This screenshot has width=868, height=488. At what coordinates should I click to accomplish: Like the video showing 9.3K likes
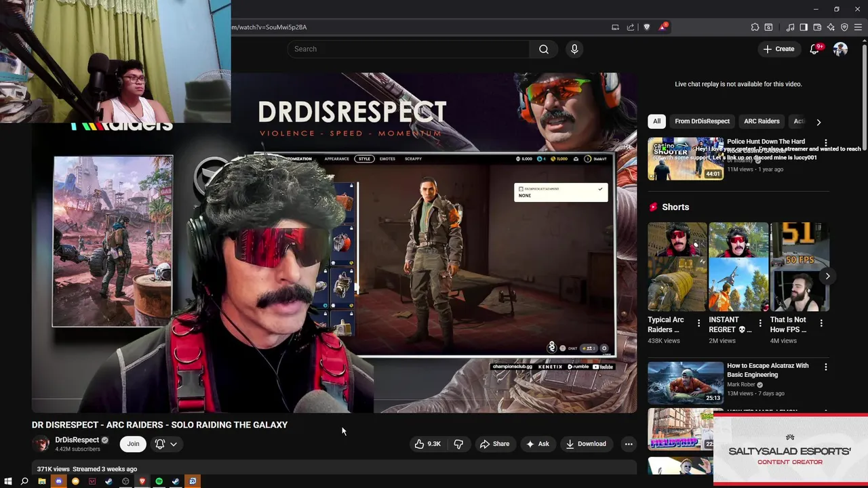click(x=428, y=444)
